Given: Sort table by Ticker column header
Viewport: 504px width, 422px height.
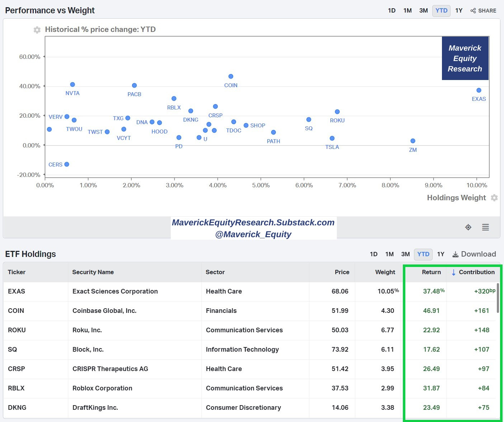Looking at the screenshot, I should (17, 272).
